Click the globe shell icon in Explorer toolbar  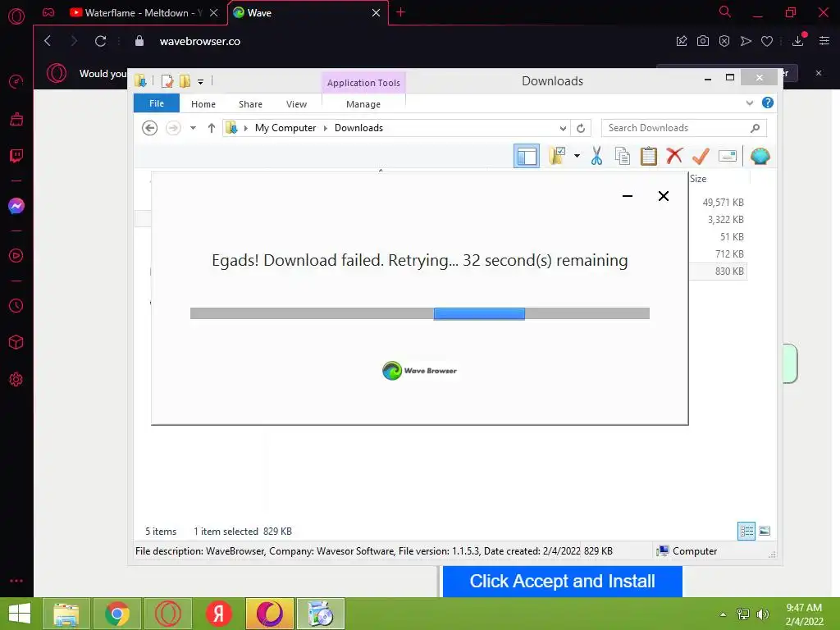760,156
